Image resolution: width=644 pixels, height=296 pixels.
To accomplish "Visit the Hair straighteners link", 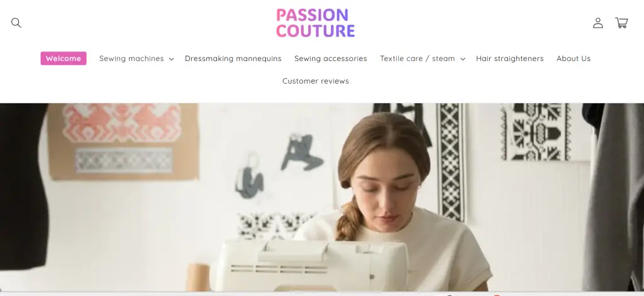I will 509,59.
